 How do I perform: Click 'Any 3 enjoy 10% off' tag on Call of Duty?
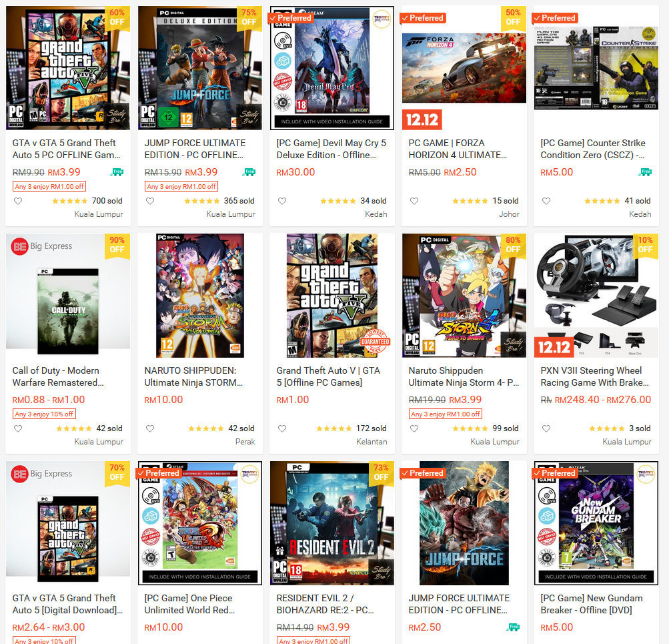[45, 414]
